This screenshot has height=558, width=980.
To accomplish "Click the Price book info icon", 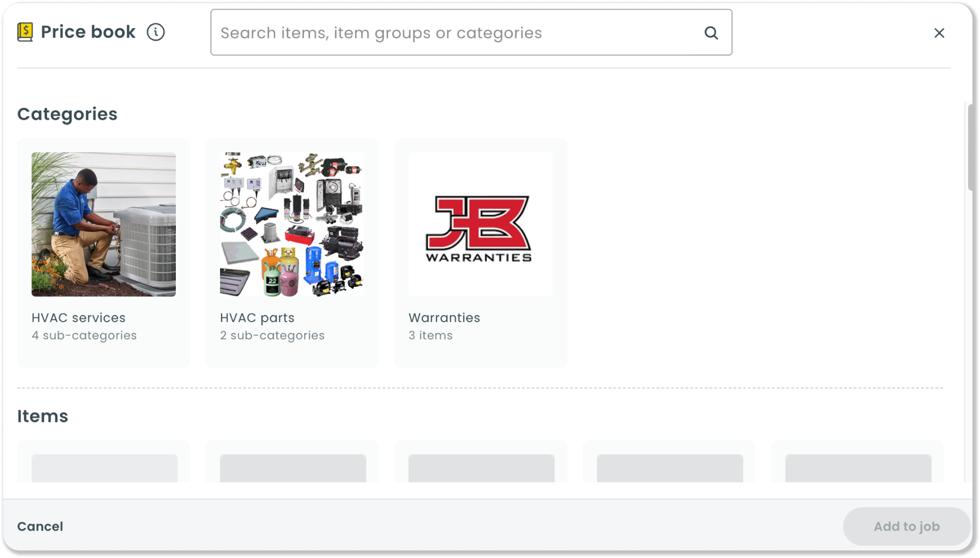I will pyautogui.click(x=156, y=32).
